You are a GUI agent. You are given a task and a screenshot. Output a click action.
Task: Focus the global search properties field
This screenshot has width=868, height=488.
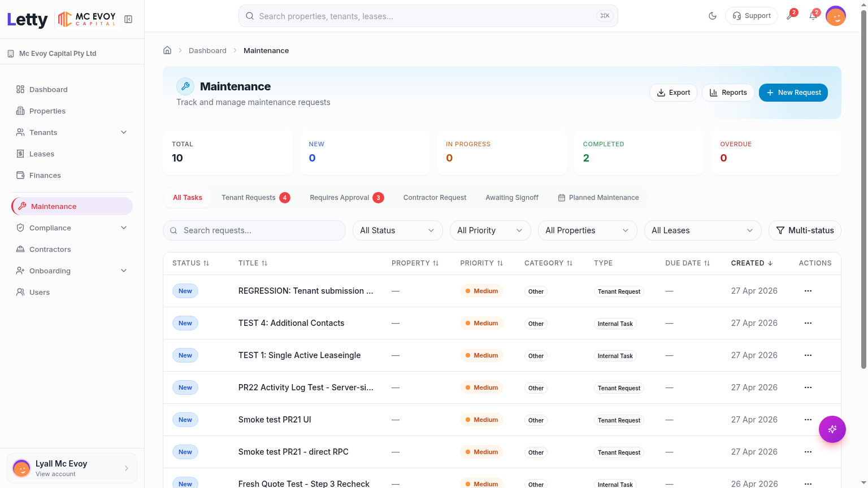pyautogui.click(x=428, y=16)
